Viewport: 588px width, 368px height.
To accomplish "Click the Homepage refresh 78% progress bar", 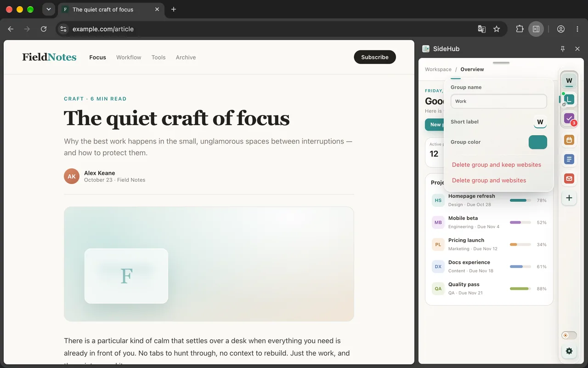I will [520, 201].
